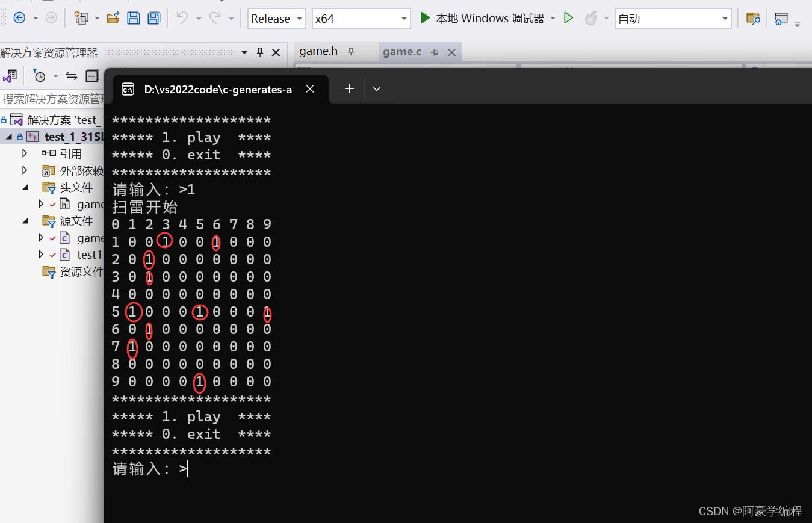Click the Redo arrow icon
This screenshot has width=812, height=523.
pos(214,18)
